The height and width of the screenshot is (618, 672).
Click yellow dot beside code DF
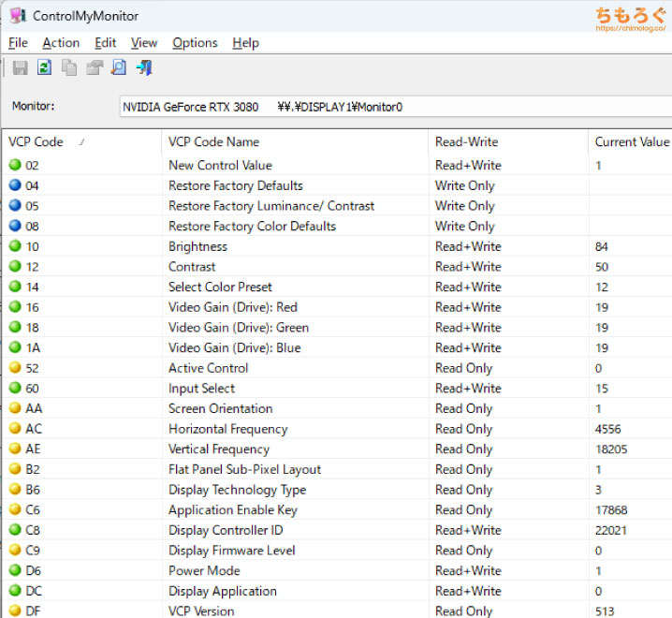click(x=15, y=611)
